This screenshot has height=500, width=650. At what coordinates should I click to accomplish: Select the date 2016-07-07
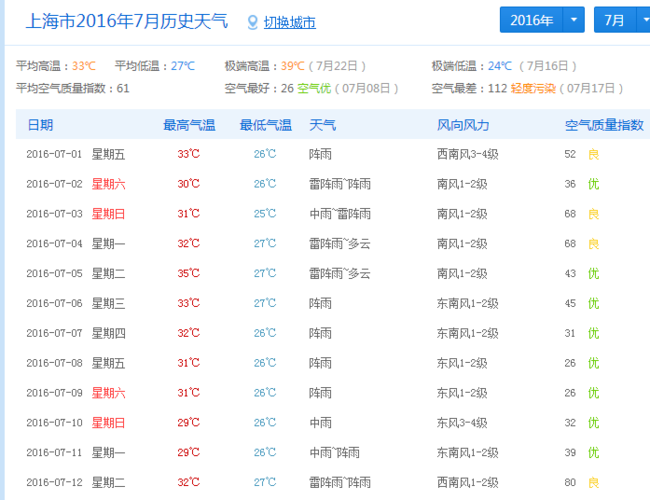(54, 333)
